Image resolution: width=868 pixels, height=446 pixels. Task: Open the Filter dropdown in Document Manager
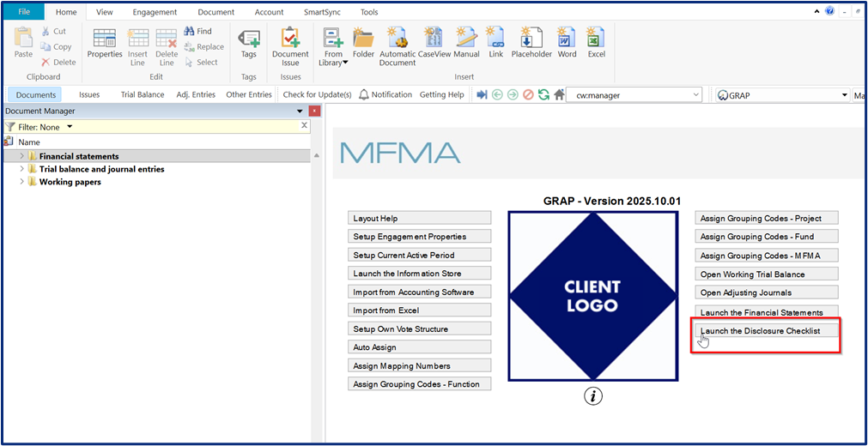[70, 127]
